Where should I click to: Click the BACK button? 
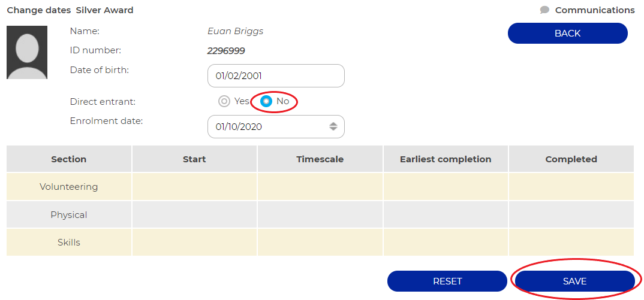pos(568,34)
